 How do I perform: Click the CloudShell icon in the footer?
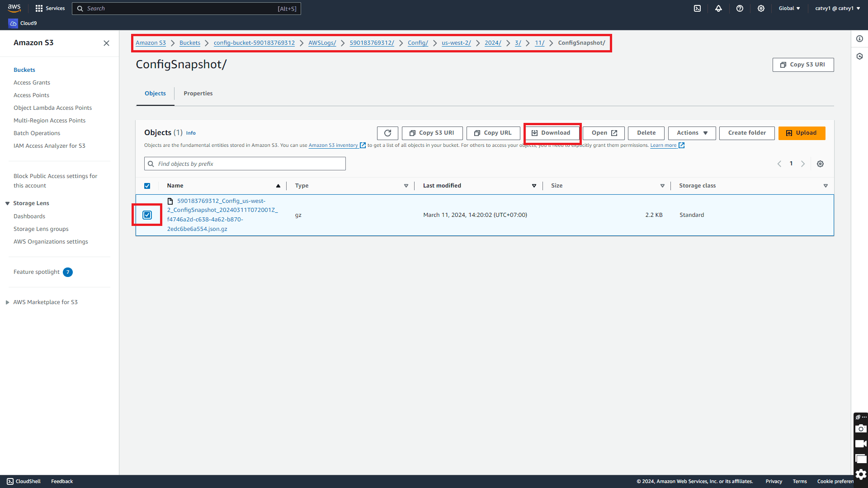(x=10, y=481)
